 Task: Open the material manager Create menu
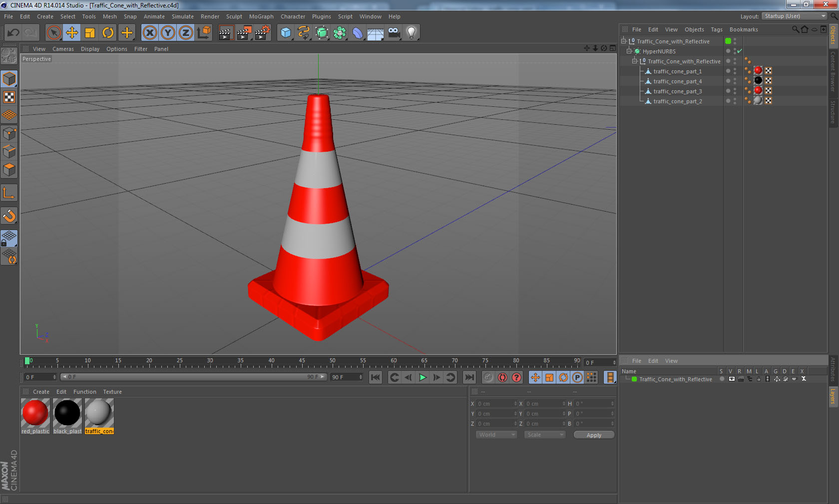tap(41, 392)
